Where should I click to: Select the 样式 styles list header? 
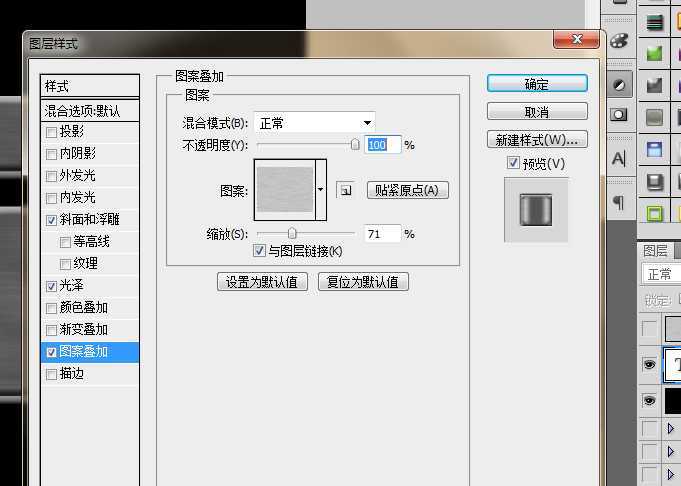point(90,86)
